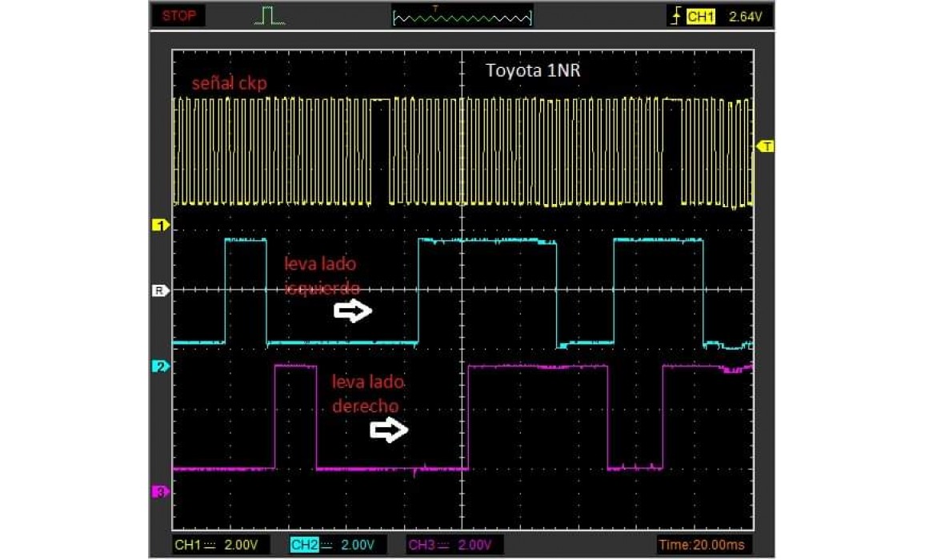925x560 pixels.
Task: Click the Time:20.00ms timebase readout
Action: click(x=702, y=545)
